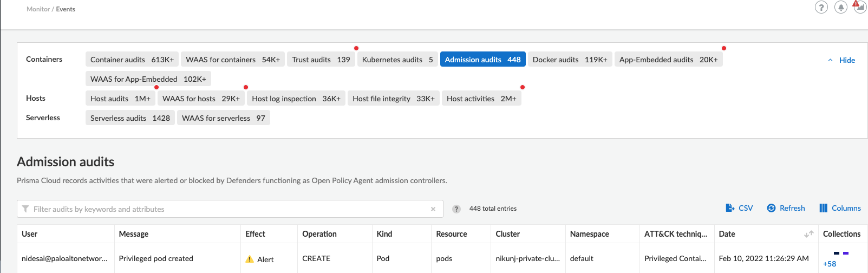Sort by Date column arrow

pos(808,234)
